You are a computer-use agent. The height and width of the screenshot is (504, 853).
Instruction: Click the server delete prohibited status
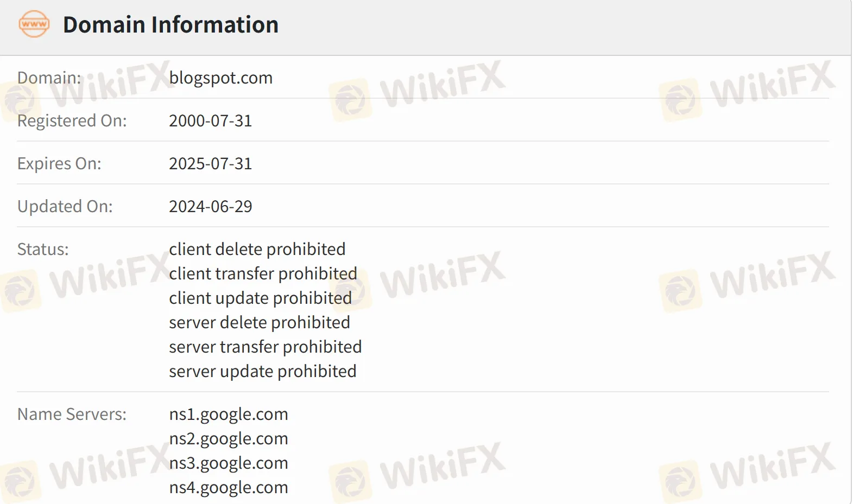259,322
